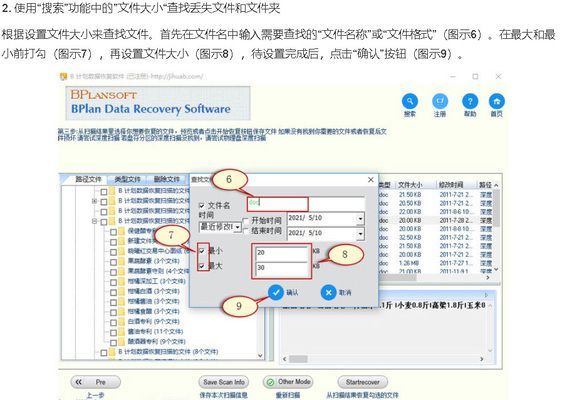562x400 pixels.
Task: Confirm search with the blue checkmark icon
Action: 276,292
